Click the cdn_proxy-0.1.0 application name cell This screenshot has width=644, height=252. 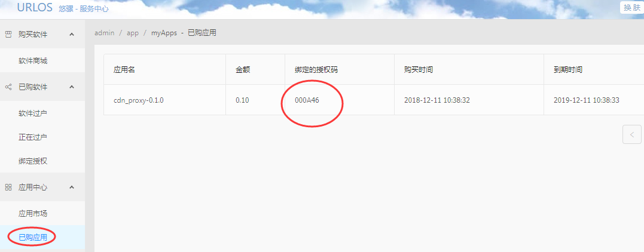[x=139, y=100]
